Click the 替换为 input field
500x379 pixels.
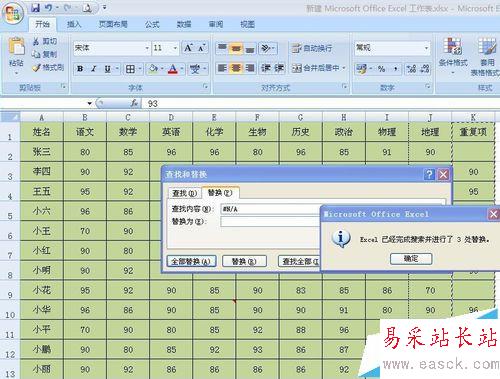[x=270, y=222]
